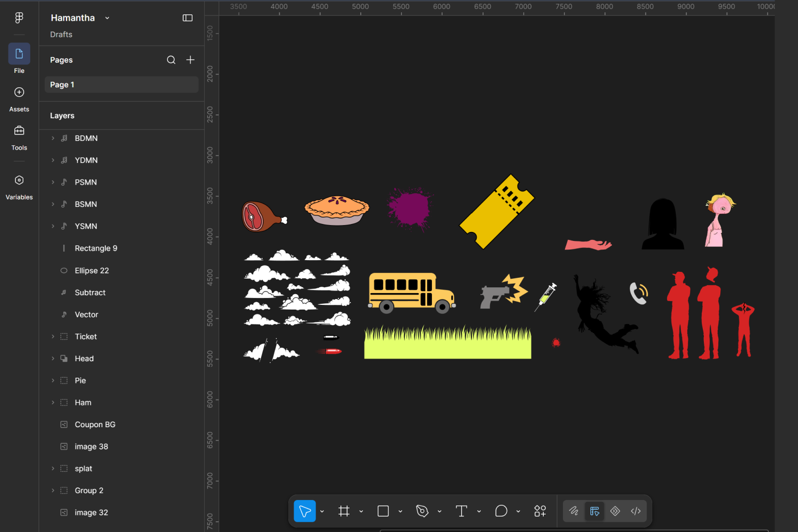Select the Ellipse 22 layer
This screenshot has height=532, width=798.
tap(121, 270)
